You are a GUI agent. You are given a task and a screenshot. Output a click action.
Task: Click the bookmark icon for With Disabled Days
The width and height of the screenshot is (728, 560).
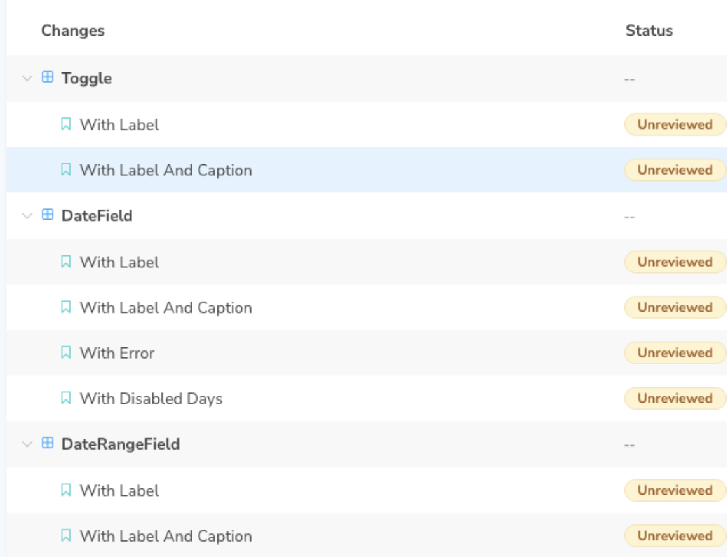(x=65, y=399)
